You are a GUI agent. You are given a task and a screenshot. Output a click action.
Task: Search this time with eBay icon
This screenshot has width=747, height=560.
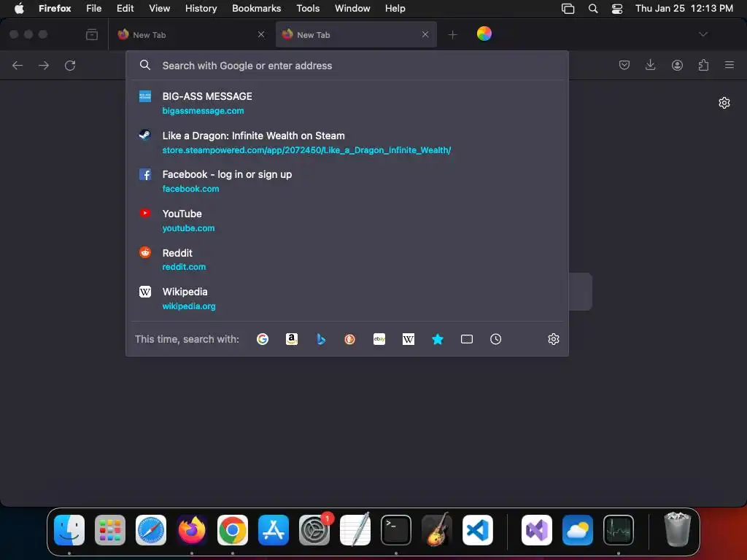pos(379,339)
